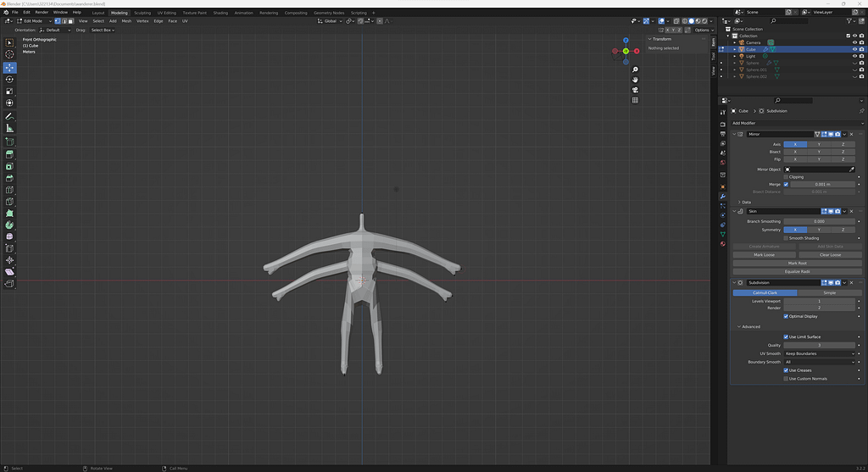Open the UV Smooth Keep Boundaries dropdown
The height and width of the screenshot is (472, 868).
pos(820,353)
